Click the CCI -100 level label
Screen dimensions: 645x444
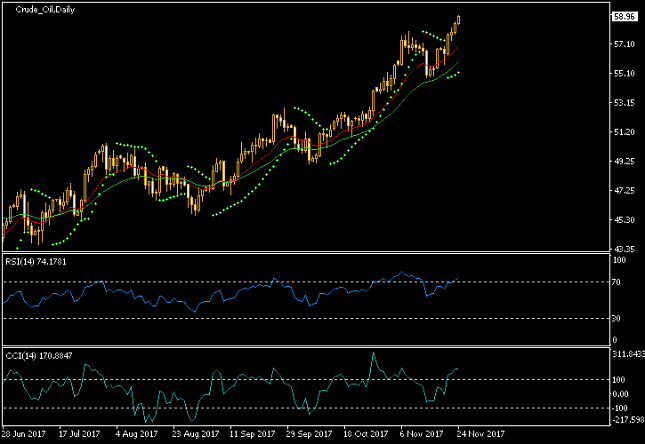(x=620, y=408)
